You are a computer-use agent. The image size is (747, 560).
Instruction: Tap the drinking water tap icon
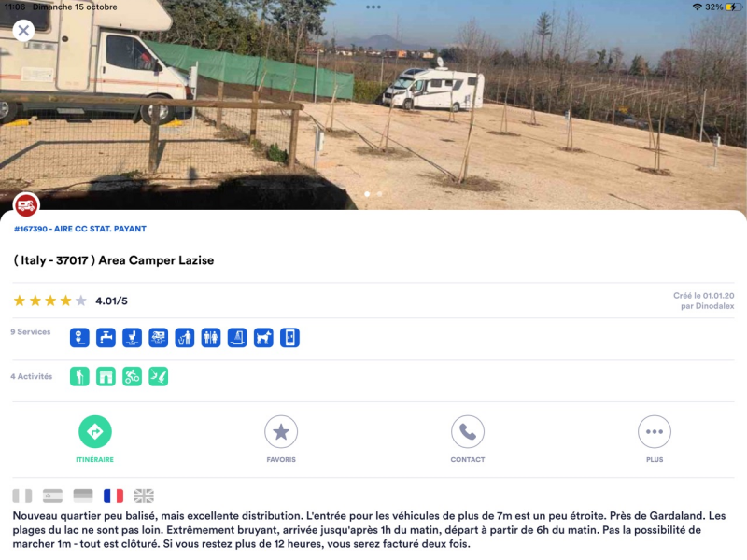[106, 338]
